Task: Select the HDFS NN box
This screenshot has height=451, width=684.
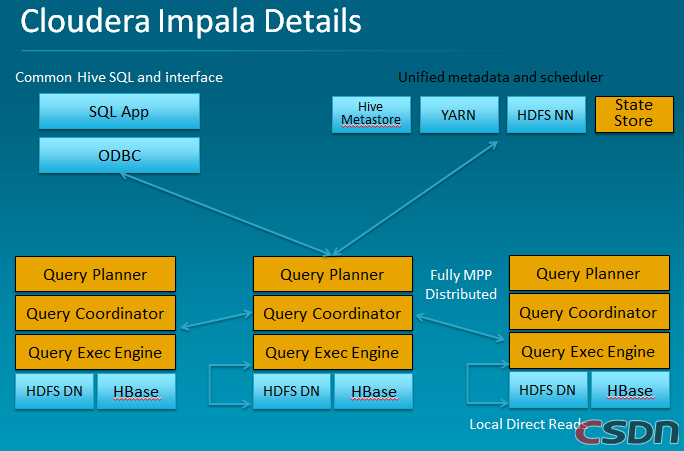Action: pyautogui.click(x=546, y=114)
